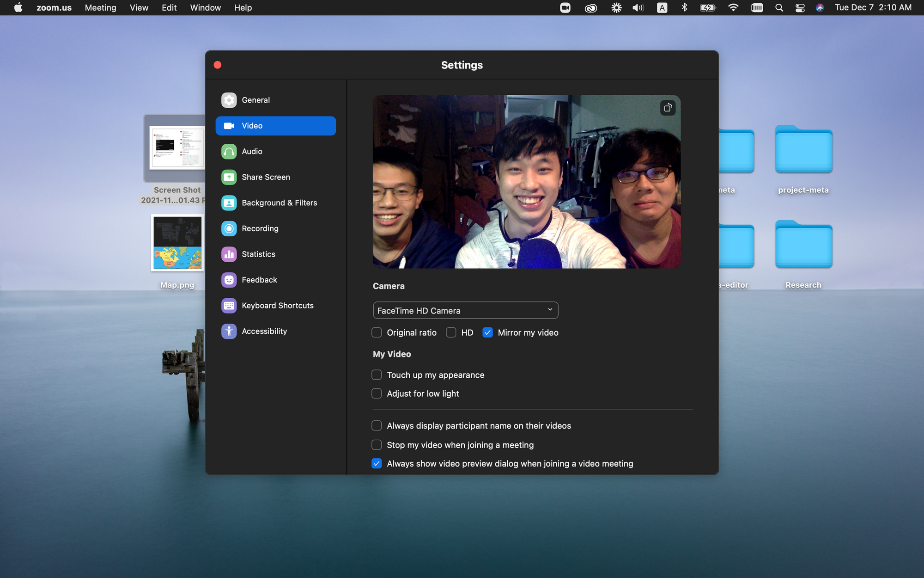Expand the FaceTime HD Camera dropdown
The image size is (924, 578).
(x=465, y=310)
